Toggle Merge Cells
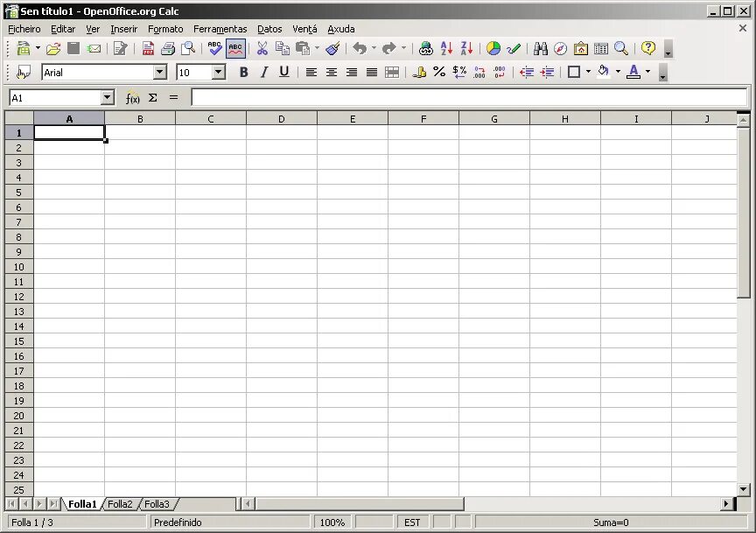 click(392, 73)
